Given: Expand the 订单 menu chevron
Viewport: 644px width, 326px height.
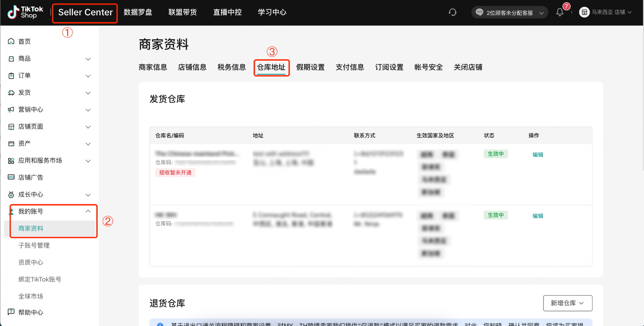Looking at the screenshot, I should pyautogui.click(x=88, y=76).
